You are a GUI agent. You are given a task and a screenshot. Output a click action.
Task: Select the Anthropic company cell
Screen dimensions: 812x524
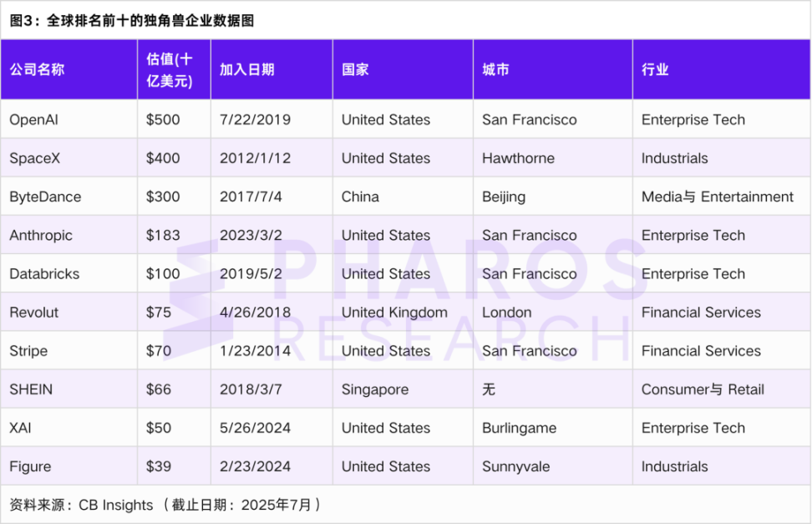(41, 236)
